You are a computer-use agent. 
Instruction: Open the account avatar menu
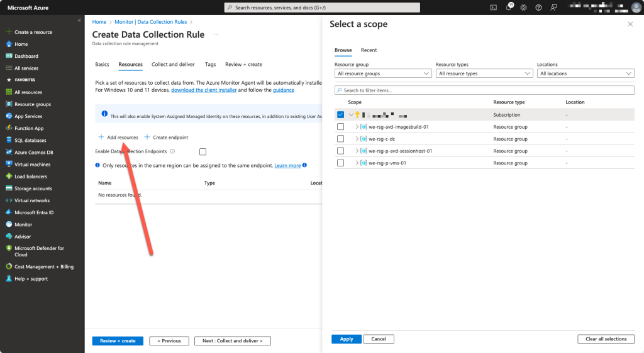click(636, 8)
